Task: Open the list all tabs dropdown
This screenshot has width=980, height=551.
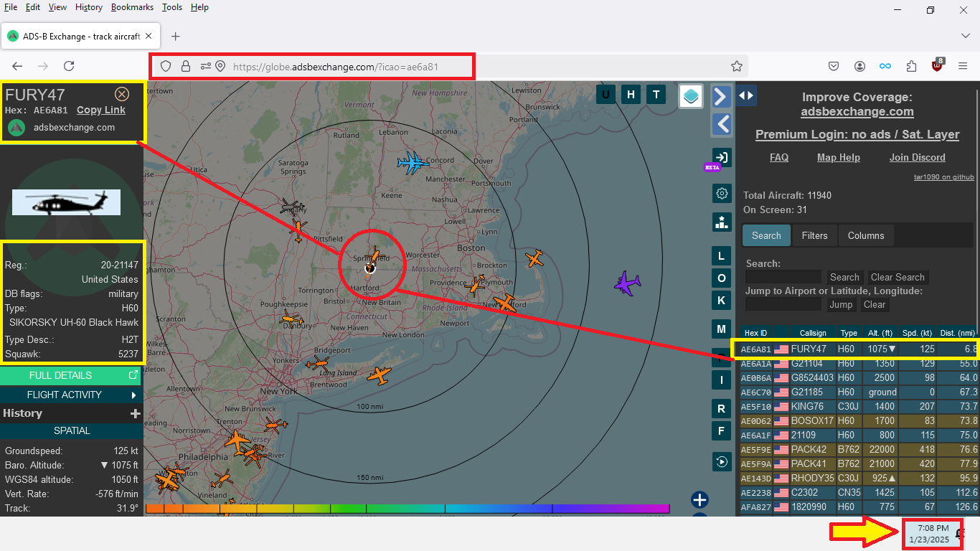Action: pyautogui.click(x=965, y=36)
